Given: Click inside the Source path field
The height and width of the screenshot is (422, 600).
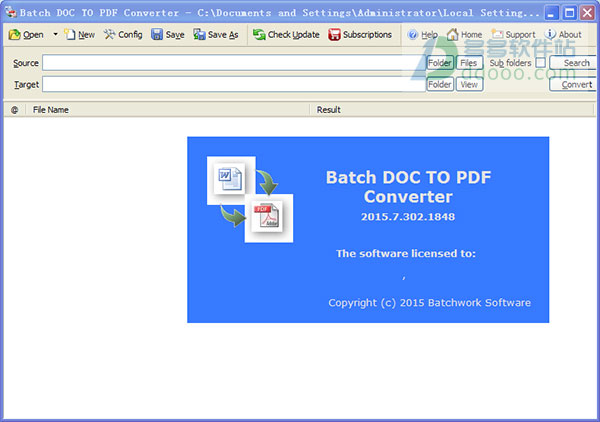Looking at the screenshot, I should click(234, 63).
